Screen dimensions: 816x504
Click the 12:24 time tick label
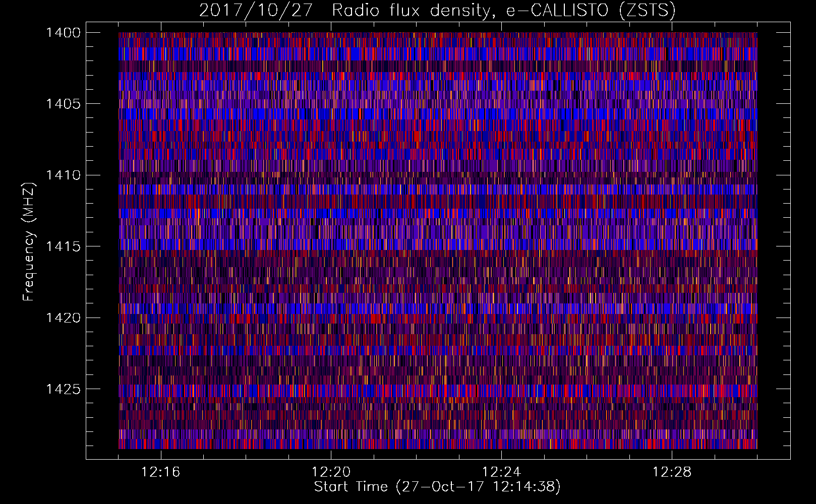point(502,472)
